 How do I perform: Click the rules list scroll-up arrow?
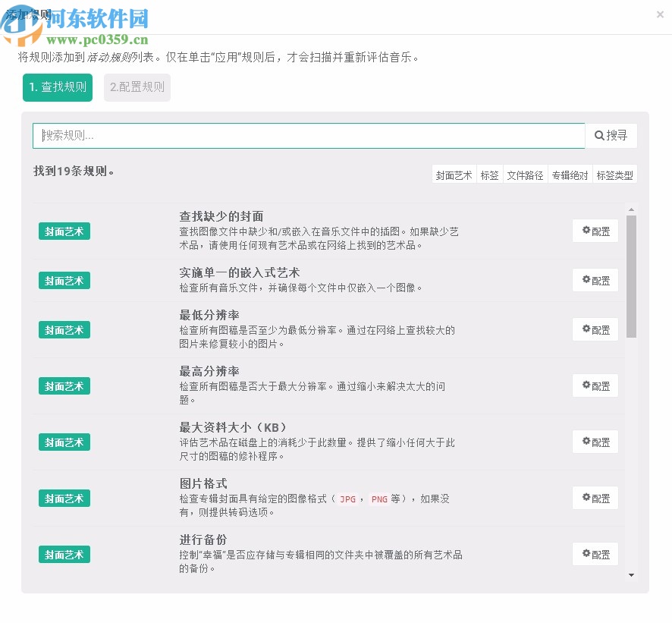point(631,209)
